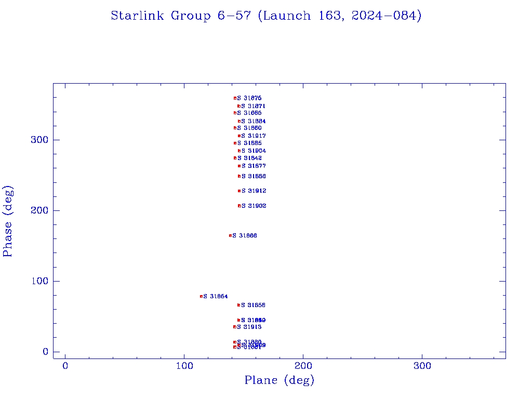Click the "S 31842" data label
This screenshot has width=532, height=399.
(249, 158)
